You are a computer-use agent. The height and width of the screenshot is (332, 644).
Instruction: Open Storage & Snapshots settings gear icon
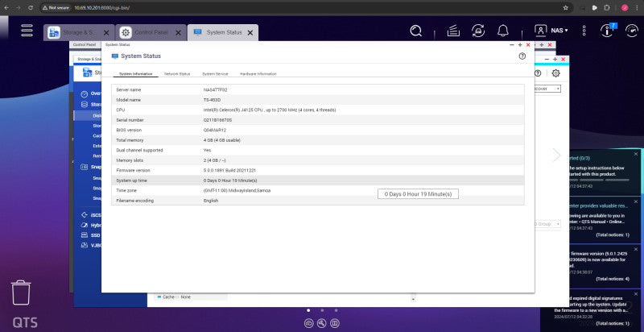555,73
